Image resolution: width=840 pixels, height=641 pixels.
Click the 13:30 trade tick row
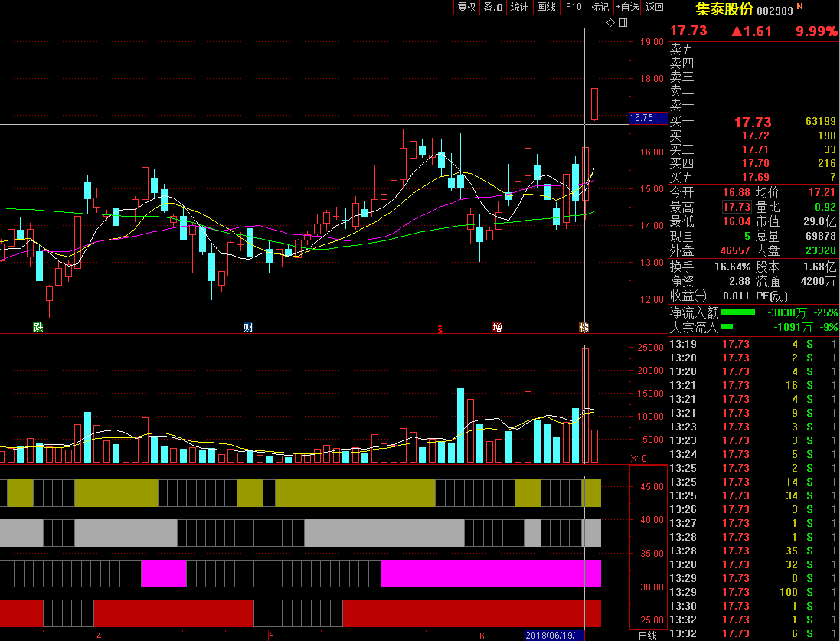(753, 606)
